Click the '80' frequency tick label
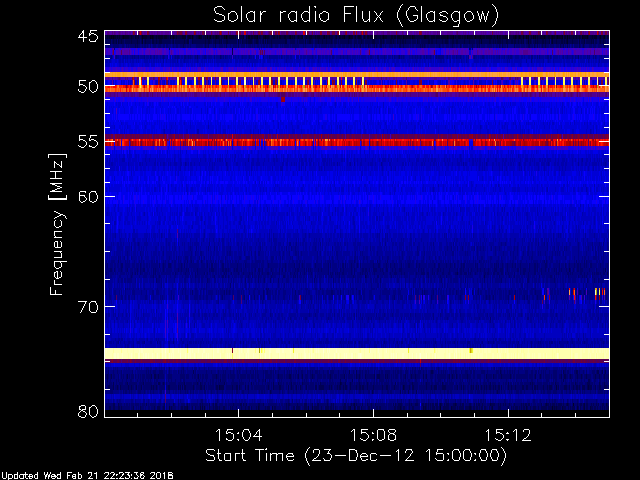Image resolution: width=640 pixels, height=480 pixels. 88,411
